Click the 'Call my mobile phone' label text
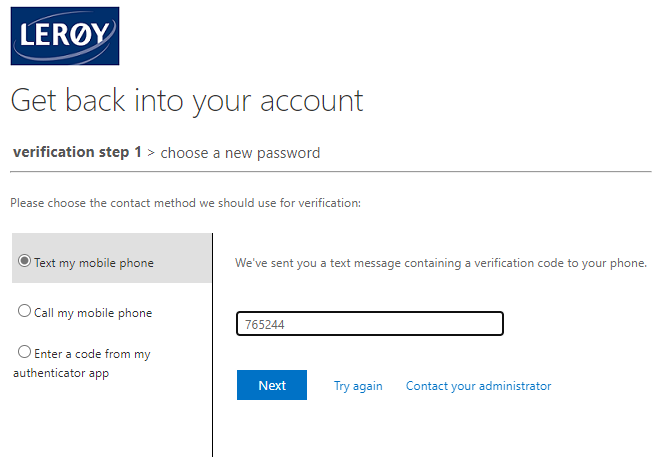The image size is (660, 457). click(x=93, y=313)
